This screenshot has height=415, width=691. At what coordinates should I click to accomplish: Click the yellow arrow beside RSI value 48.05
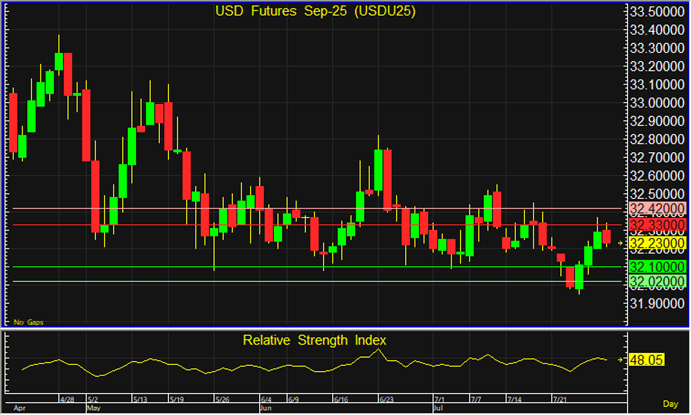621,359
